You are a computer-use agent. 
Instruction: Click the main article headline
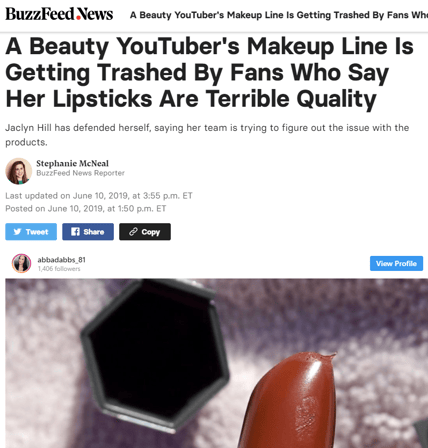pyautogui.click(x=210, y=72)
